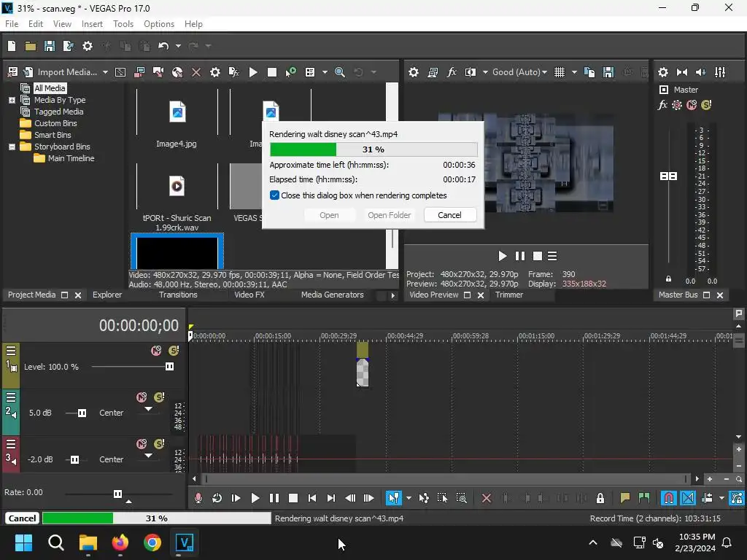Save the project with floppy disk icon

pyautogui.click(x=49, y=46)
